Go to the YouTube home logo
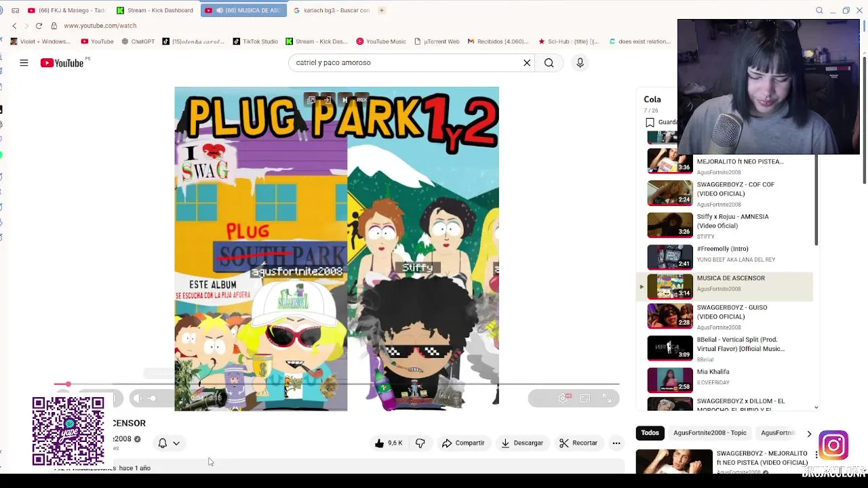The height and width of the screenshot is (488, 868). coord(62,63)
